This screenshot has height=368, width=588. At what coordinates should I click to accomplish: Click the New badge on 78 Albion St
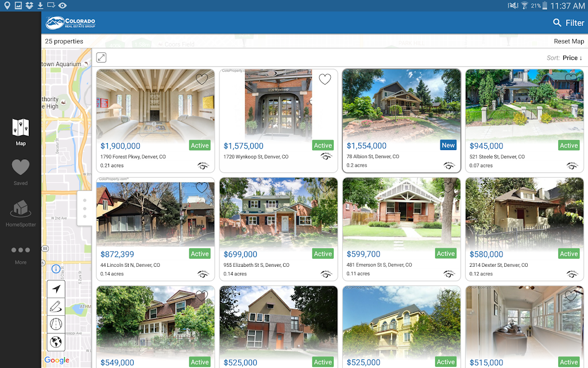pyautogui.click(x=448, y=145)
